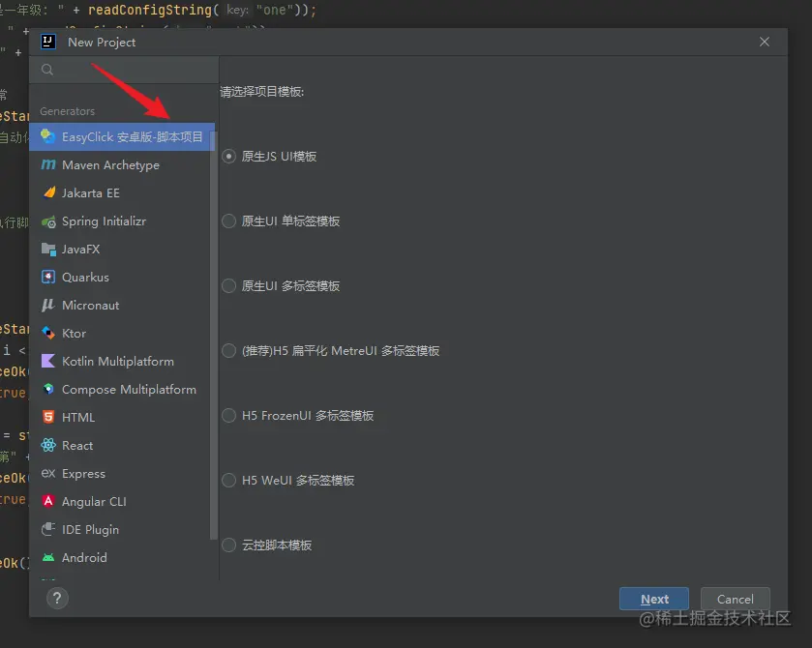Focus the generator search field
The height and width of the screenshot is (648, 812).
124,70
